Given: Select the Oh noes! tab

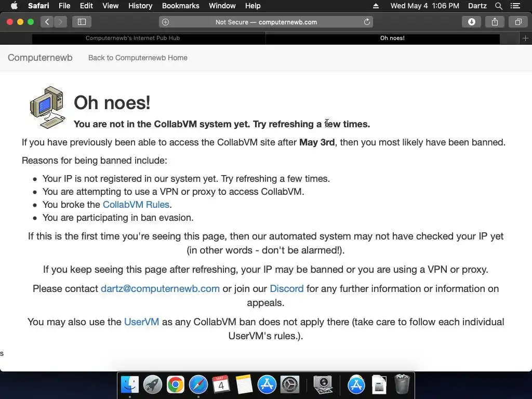Looking at the screenshot, I should click(x=383, y=38).
